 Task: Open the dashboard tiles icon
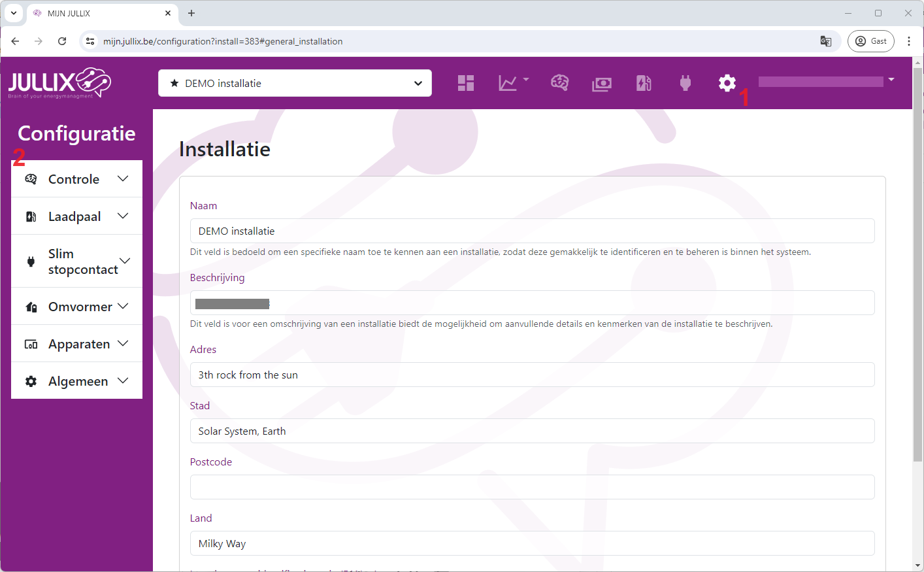tap(466, 83)
